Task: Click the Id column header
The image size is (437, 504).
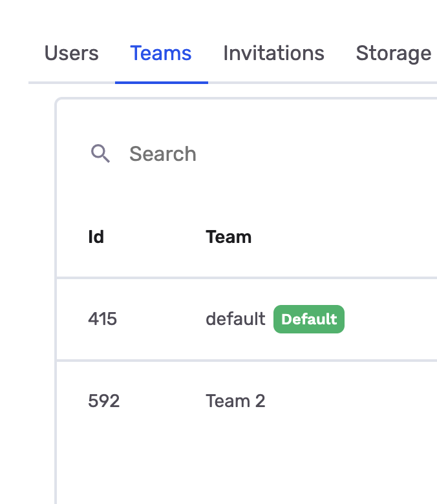Action: pyautogui.click(x=96, y=237)
